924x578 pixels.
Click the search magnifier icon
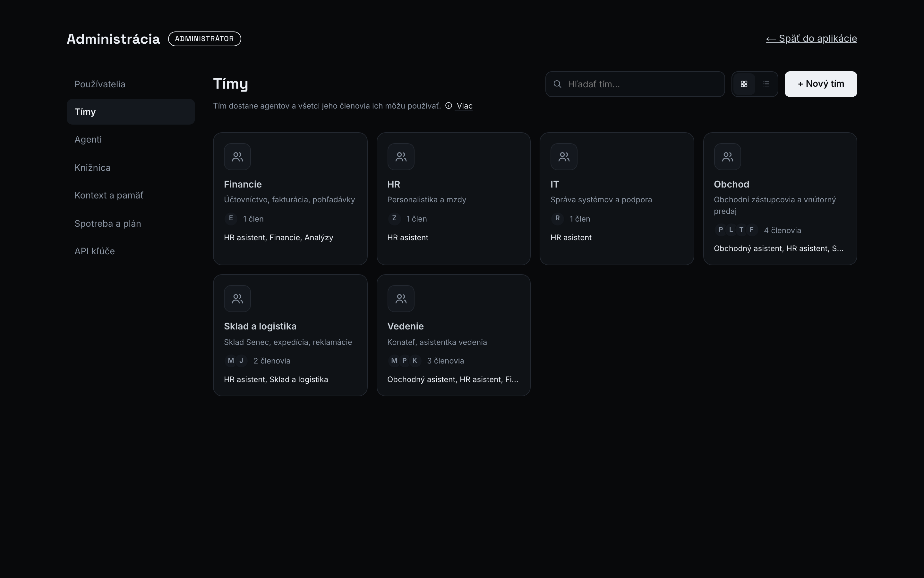557,84
